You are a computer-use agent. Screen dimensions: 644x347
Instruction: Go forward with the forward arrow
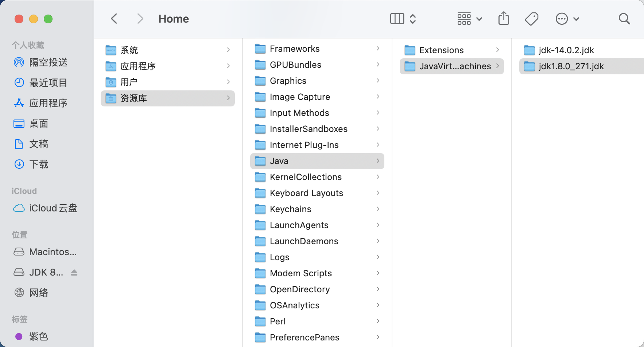140,19
